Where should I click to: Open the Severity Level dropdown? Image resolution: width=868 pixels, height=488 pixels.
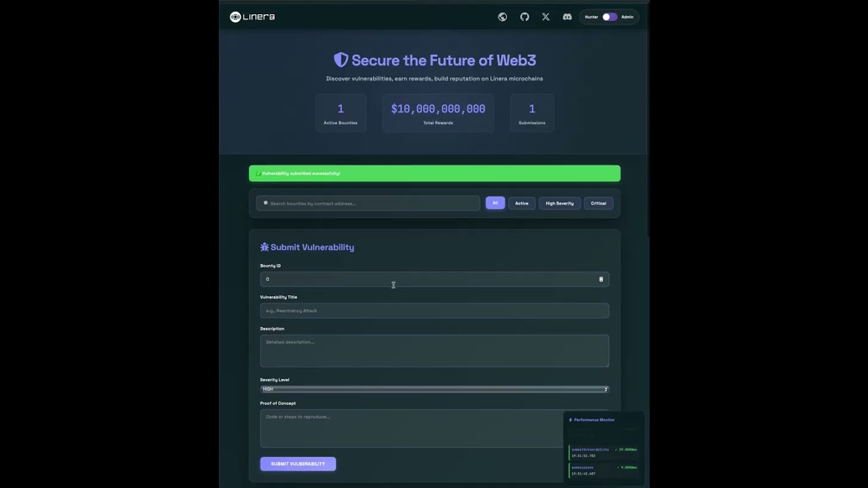tap(435, 389)
